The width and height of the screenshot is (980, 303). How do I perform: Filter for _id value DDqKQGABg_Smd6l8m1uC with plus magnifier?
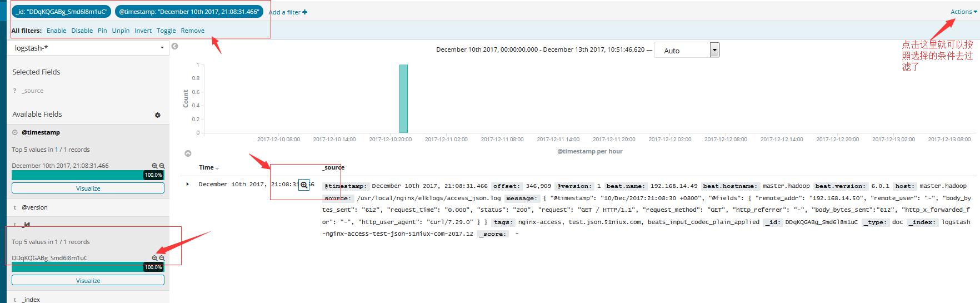pos(154,258)
